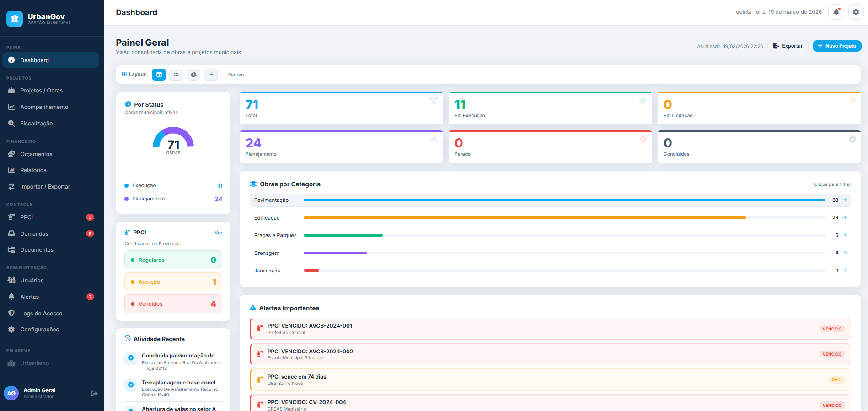Screen dimensions: 868x411
Task: Click the Execução legend row
Action: [x=173, y=185]
